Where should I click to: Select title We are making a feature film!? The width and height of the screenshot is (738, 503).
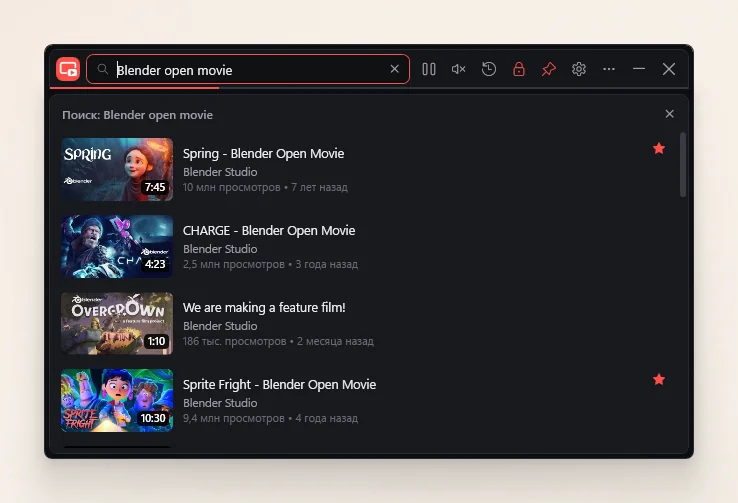[264, 307]
